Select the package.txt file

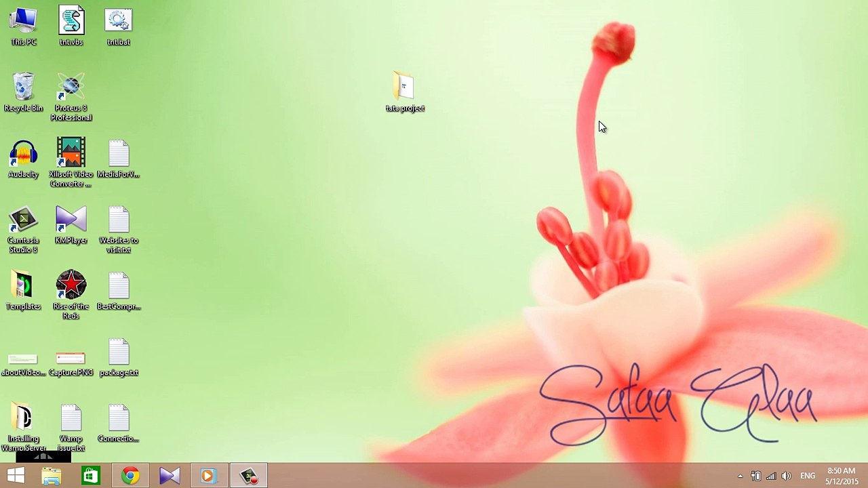point(118,358)
